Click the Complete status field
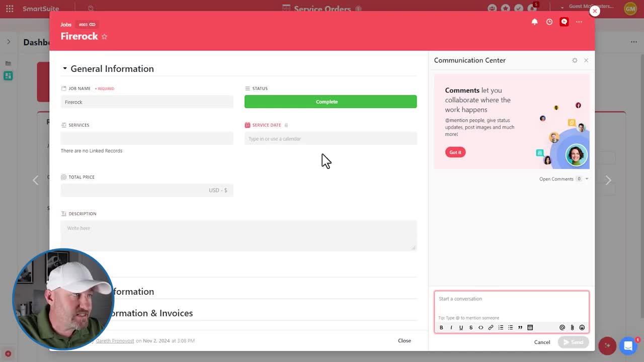The width and height of the screenshot is (644, 362). [331, 102]
